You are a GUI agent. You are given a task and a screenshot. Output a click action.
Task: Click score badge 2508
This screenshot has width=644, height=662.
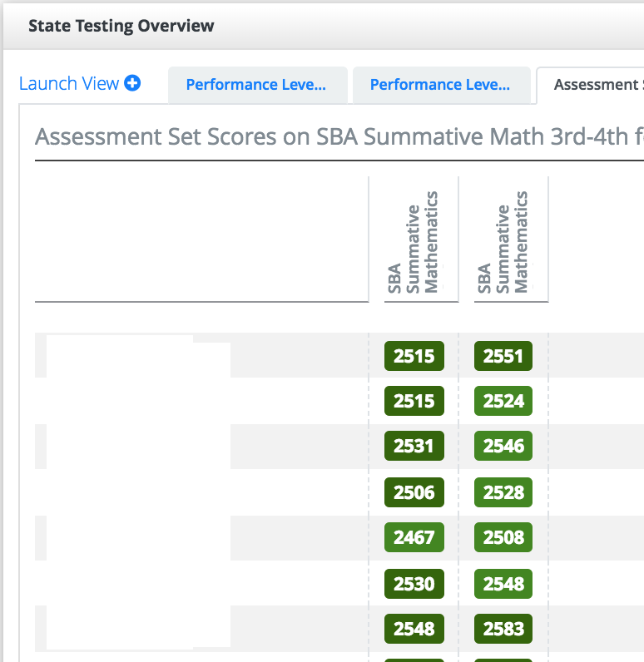click(503, 537)
